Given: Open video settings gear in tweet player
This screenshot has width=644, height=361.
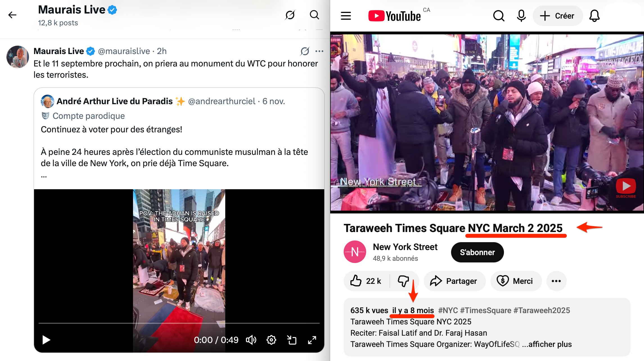Looking at the screenshot, I should (271, 340).
